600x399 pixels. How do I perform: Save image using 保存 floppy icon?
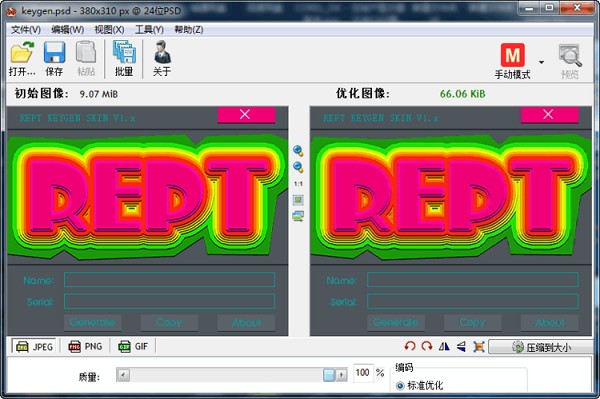click(x=54, y=58)
